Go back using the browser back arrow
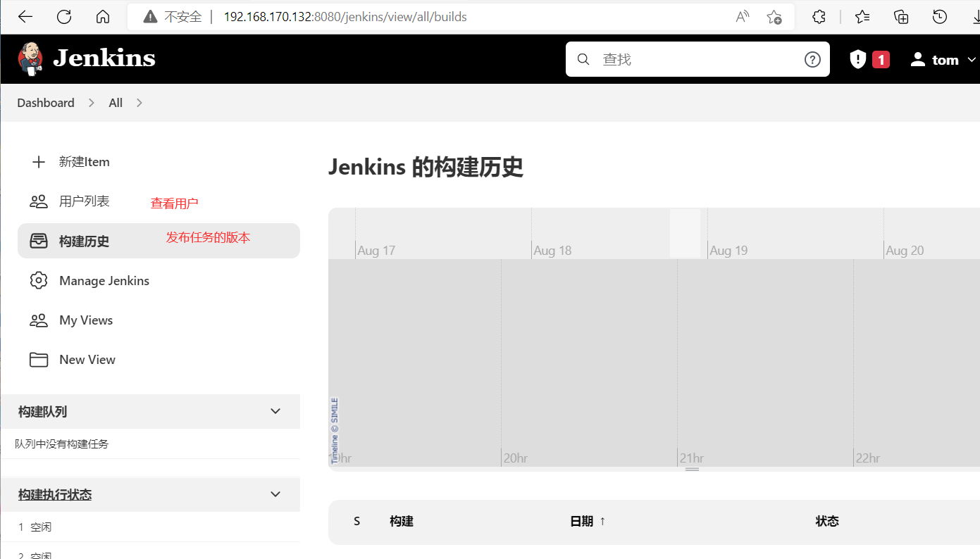 25,17
